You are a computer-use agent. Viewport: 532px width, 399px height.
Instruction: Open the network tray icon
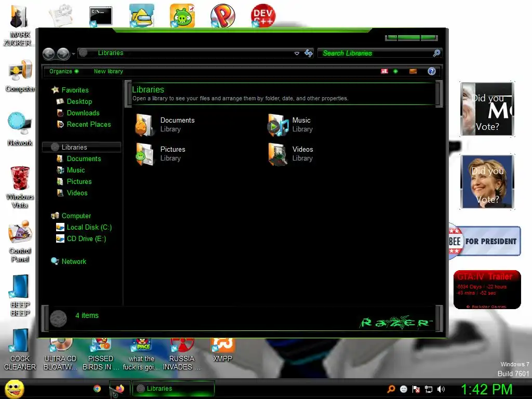[x=429, y=389]
